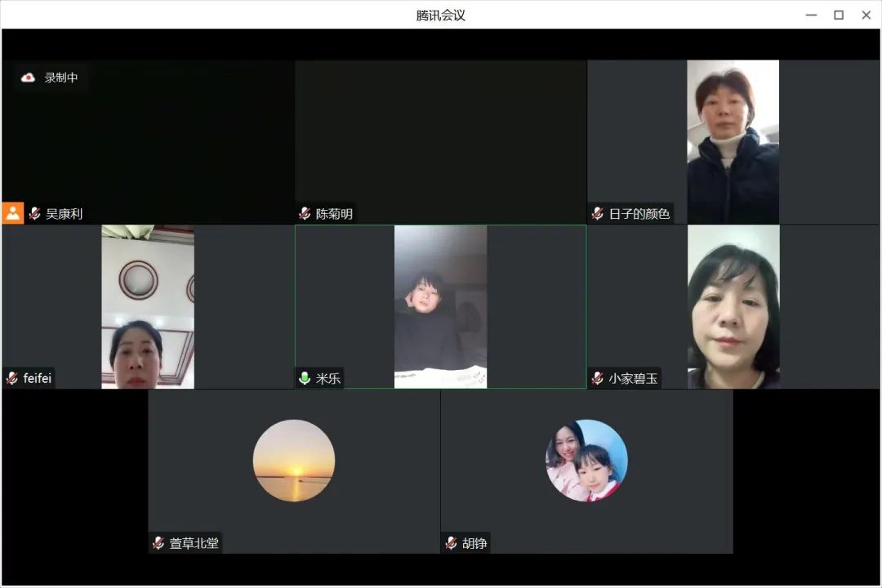Open 小家碧玉's video tile
The height and width of the screenshot is (588, 882).
[733, 306]
